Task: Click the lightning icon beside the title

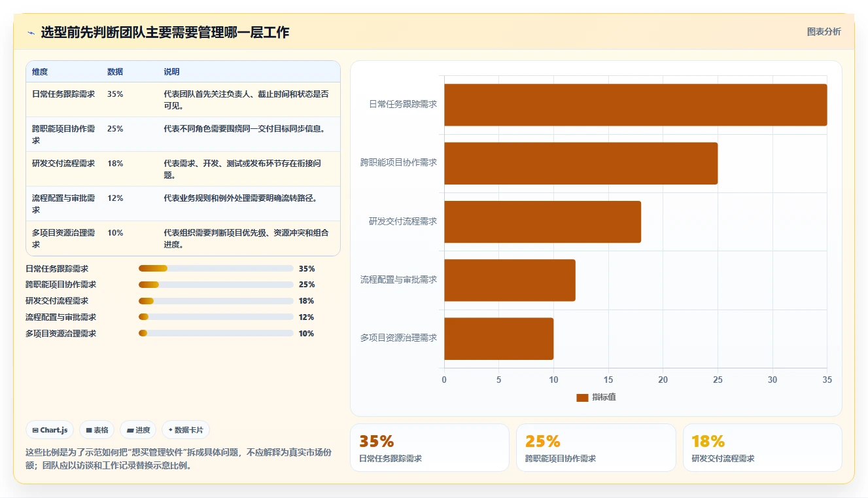Action: click(x=31, y=33)
